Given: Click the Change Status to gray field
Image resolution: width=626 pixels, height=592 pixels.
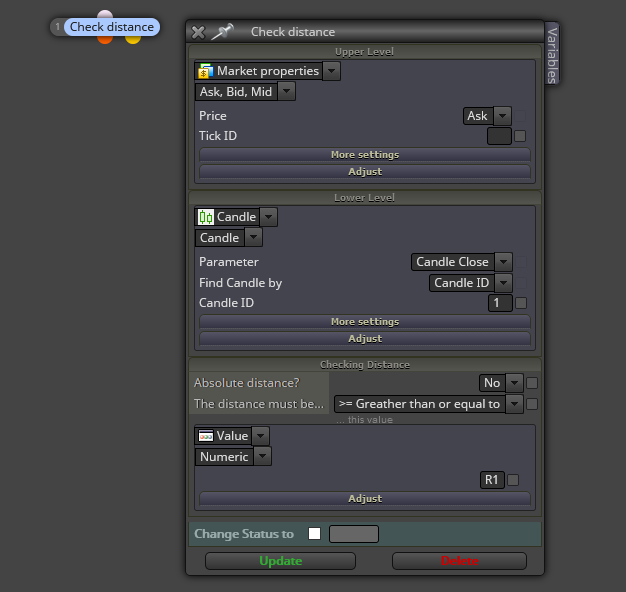Looking at the screenshot, I should (x=354, y=534).
